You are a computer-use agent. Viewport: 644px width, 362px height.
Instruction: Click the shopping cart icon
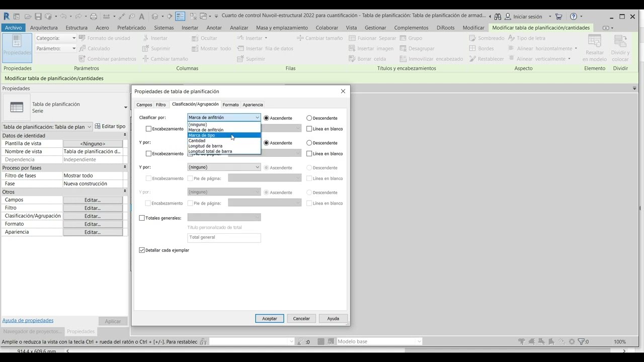(x=558, y=16)
